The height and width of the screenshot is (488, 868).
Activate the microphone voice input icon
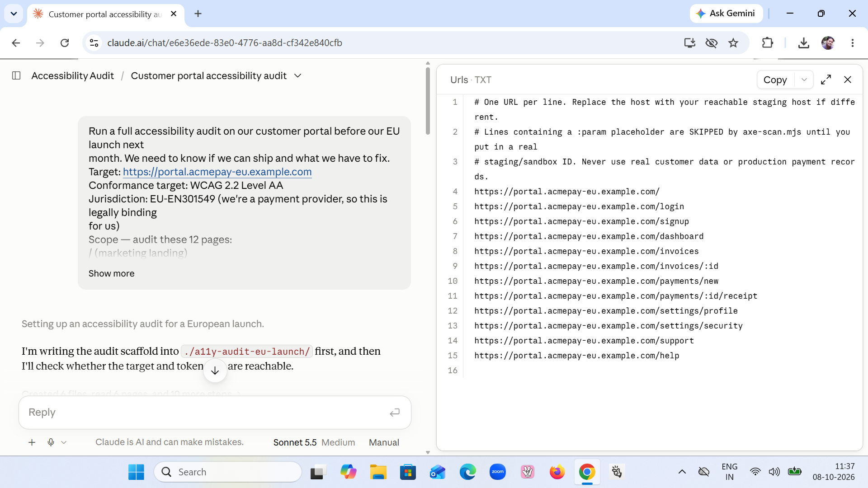coord(51,442)
